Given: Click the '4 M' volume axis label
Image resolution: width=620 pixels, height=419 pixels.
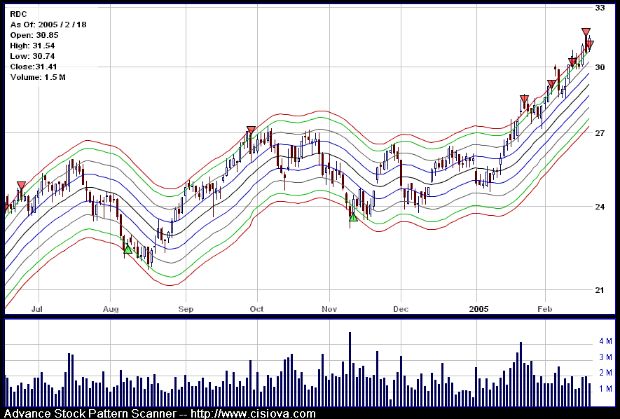Looking at the screenshot, I should tap(606, 341).
